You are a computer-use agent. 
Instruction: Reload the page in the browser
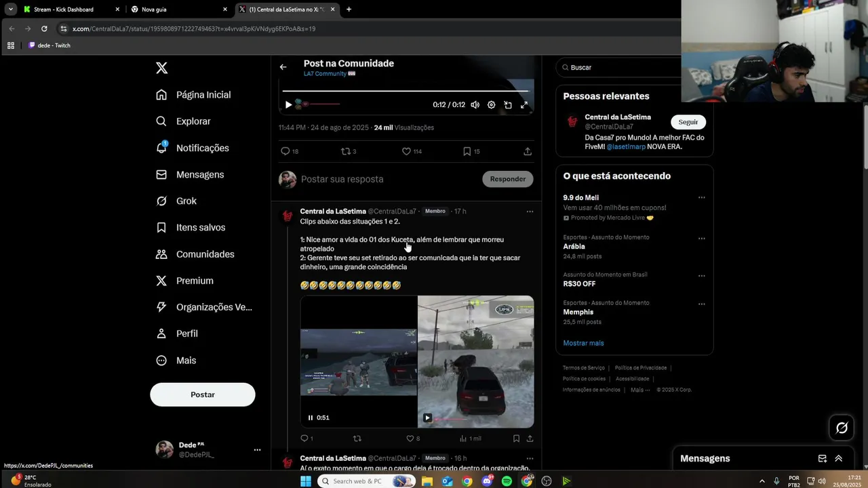click(44, 28)
